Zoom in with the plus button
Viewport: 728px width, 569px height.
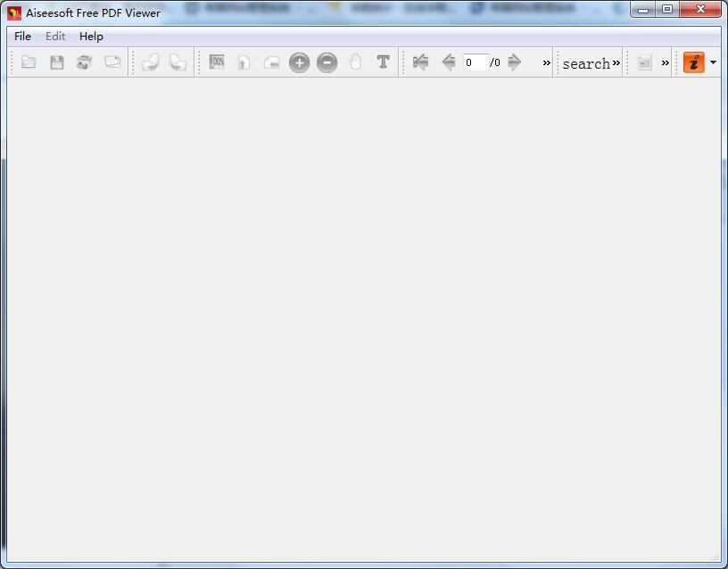pos(300,62)
